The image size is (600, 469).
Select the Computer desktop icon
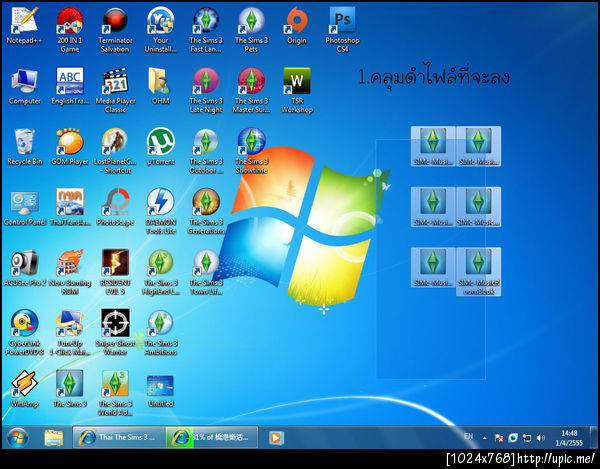pos(24,87)
